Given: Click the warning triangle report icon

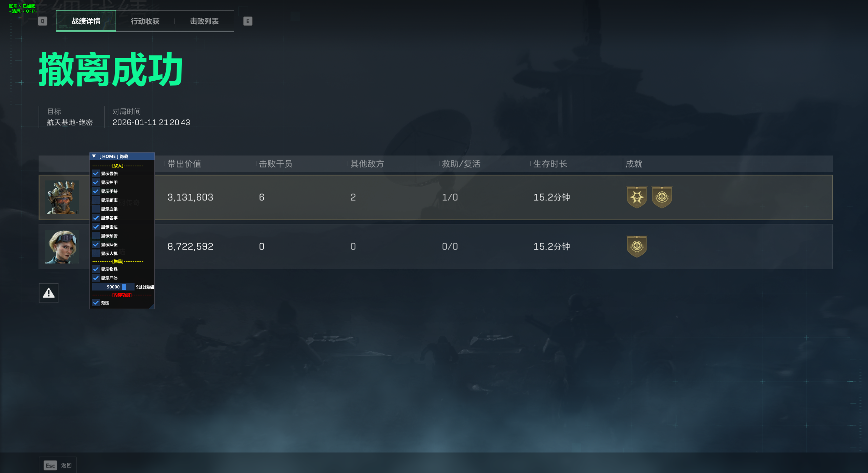Looking at the screenshot, I should (x=48, y=293).
